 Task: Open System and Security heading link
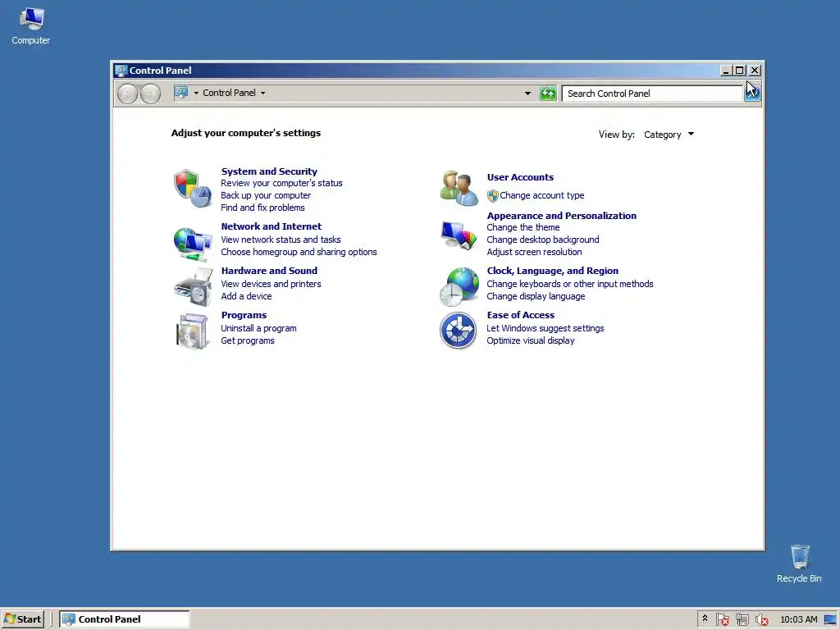coord(269,171)
